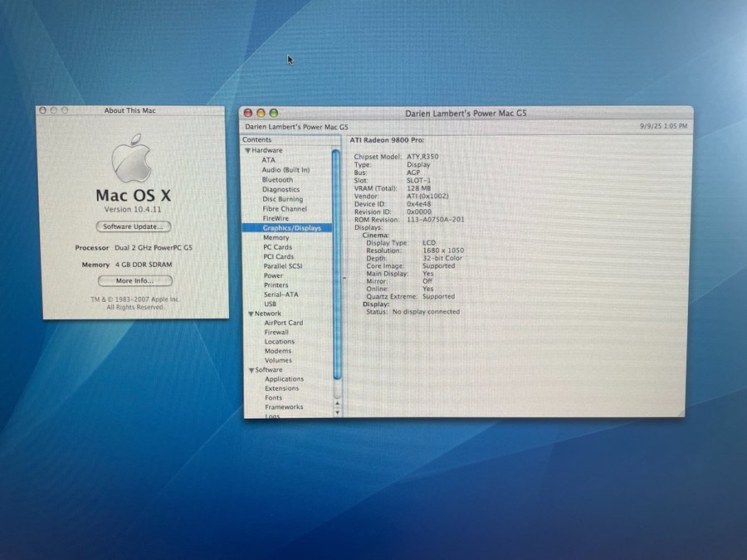Image resolution: width=747 pixels, height=560 pixels.
Task: Select Extensions under Software
Action: (281, 388)
